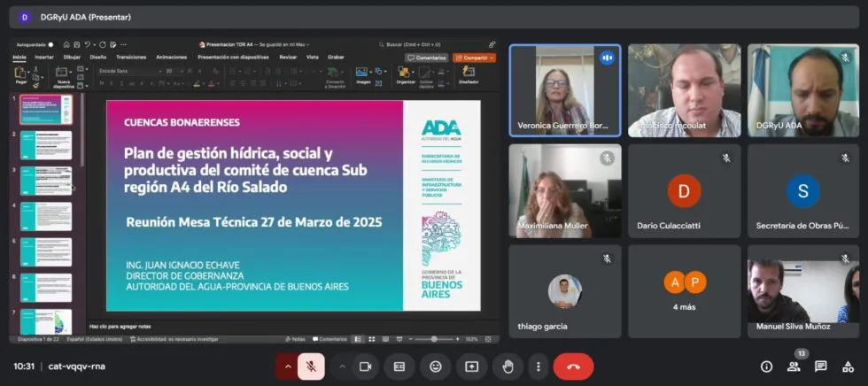The image size is (868, 386).
Task: Click the Redo icon in PowerPoint
Action: pyautogui.click(x=103, y=45)
